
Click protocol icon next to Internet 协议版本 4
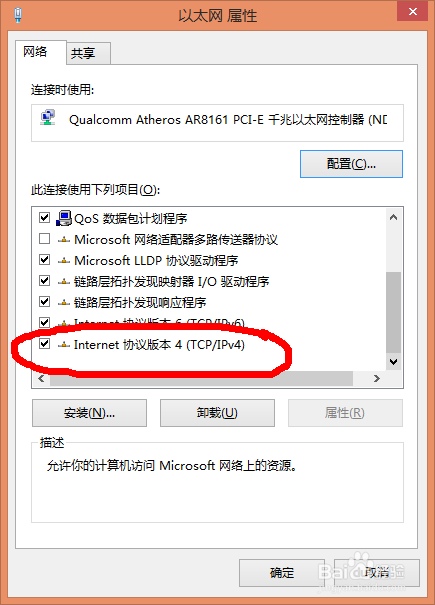(x=64, y=345)
